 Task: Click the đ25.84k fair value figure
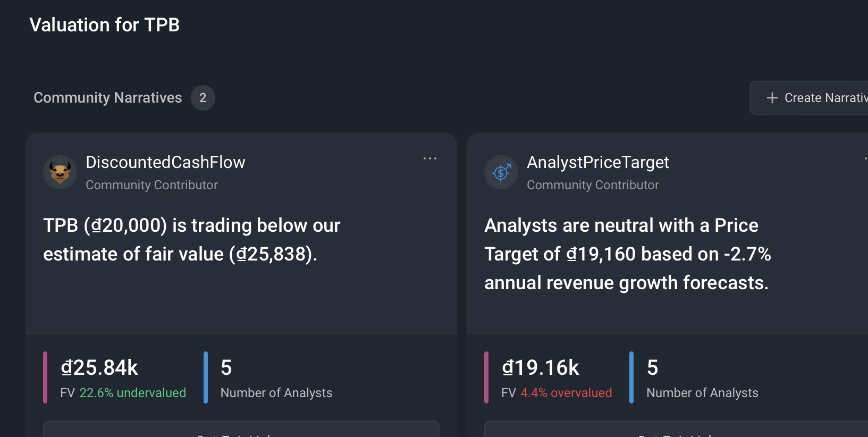(x=99, y=367)
